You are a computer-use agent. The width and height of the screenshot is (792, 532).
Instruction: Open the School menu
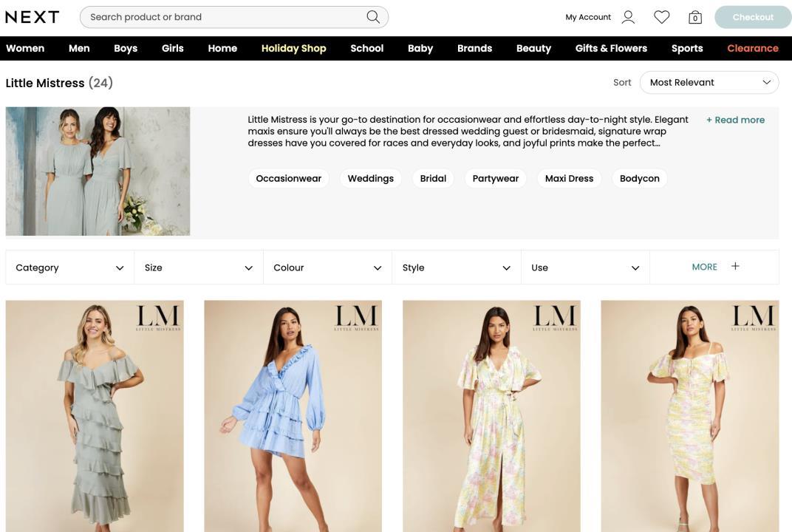(367, 49)
